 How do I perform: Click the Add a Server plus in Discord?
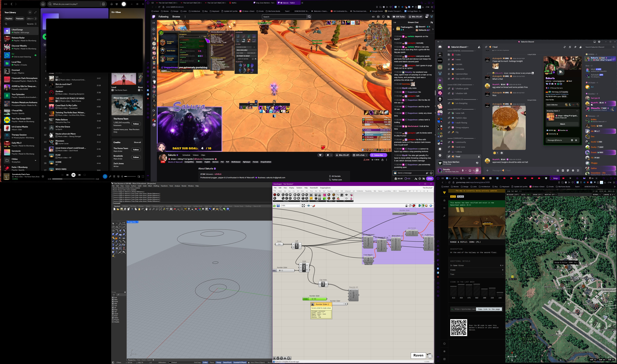tap(440, 149)
